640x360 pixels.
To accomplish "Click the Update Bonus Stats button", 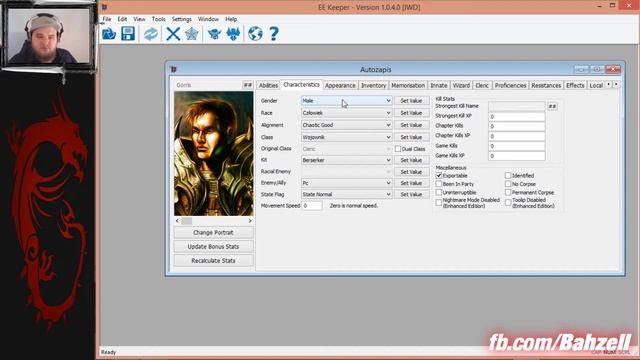I will [213, 247].
